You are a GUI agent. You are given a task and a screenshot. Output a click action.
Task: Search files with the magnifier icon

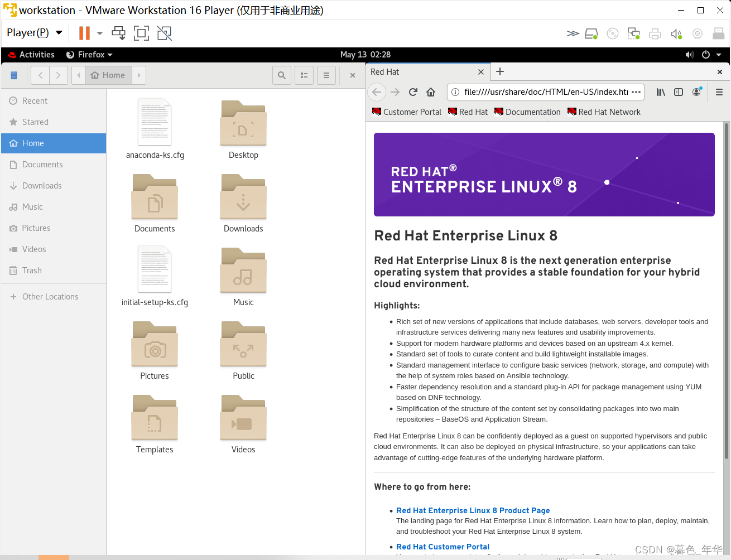[282, 75]
